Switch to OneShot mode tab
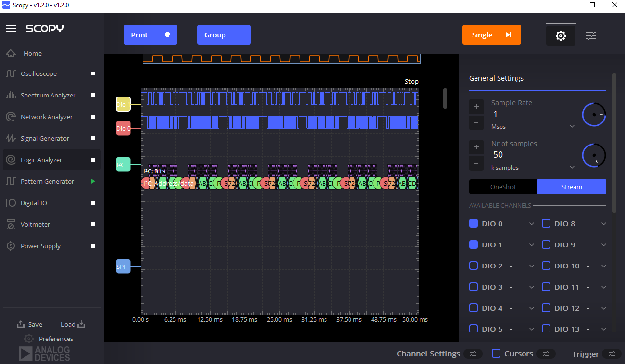The image size is (625, 364). pyautogui.click(x=503, y=187)
